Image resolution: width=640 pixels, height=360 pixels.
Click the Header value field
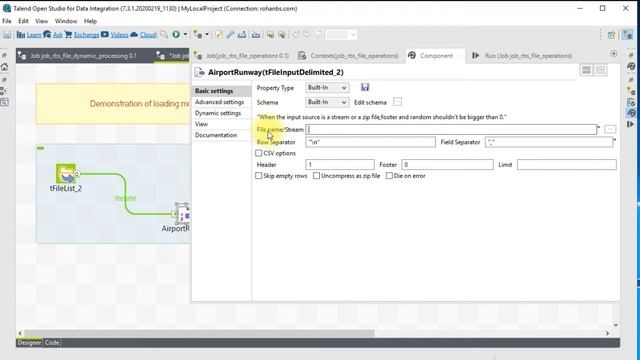pos(340,164)
